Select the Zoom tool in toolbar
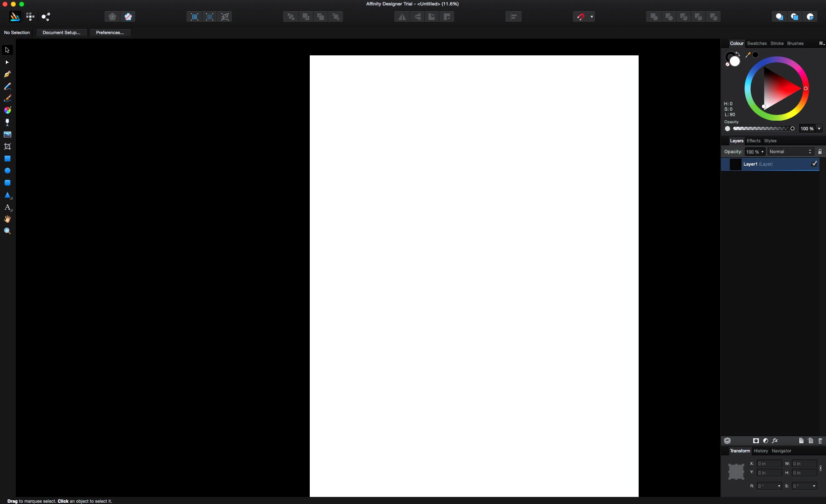 pos(7,231)
